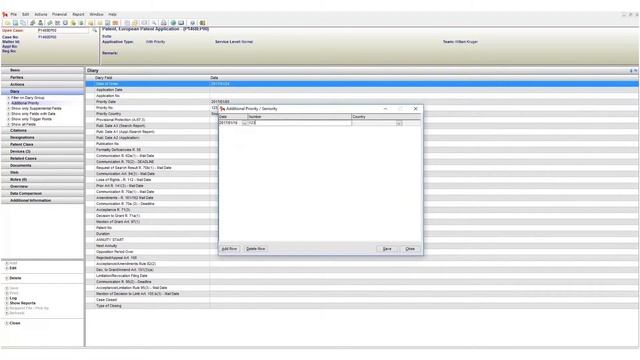Select the Case Closed diary row

pyautogui.click(x=362, y=300)
